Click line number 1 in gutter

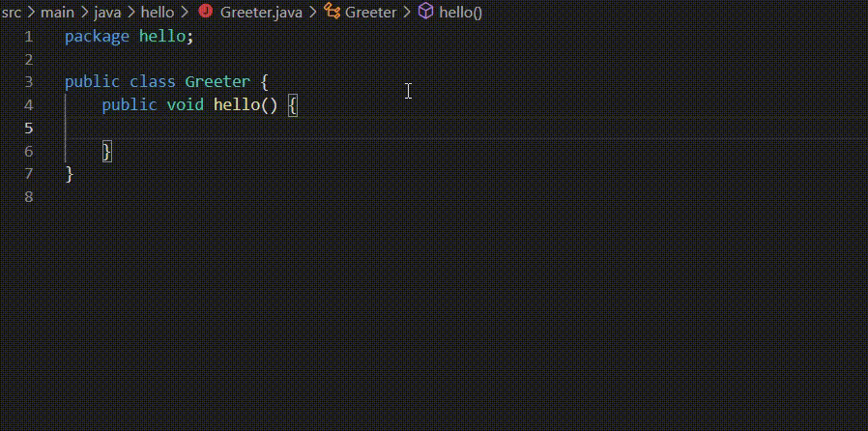[29, 37]
